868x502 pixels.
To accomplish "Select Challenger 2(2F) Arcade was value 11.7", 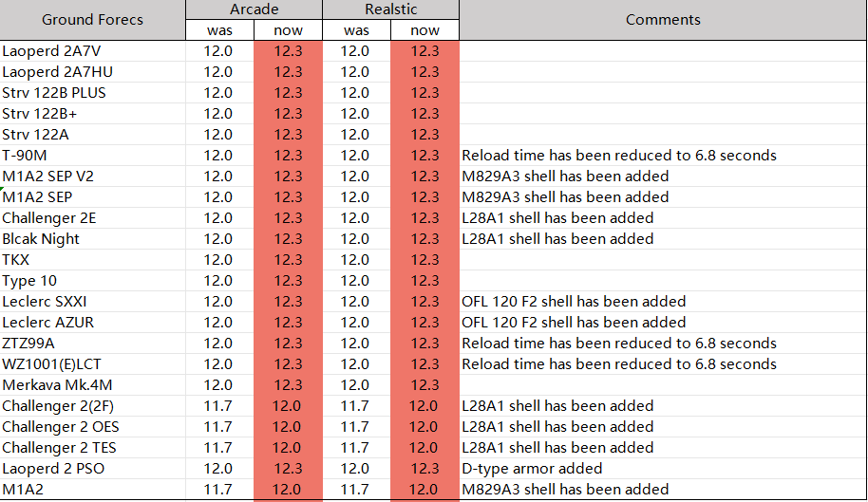I will [219, 406].
